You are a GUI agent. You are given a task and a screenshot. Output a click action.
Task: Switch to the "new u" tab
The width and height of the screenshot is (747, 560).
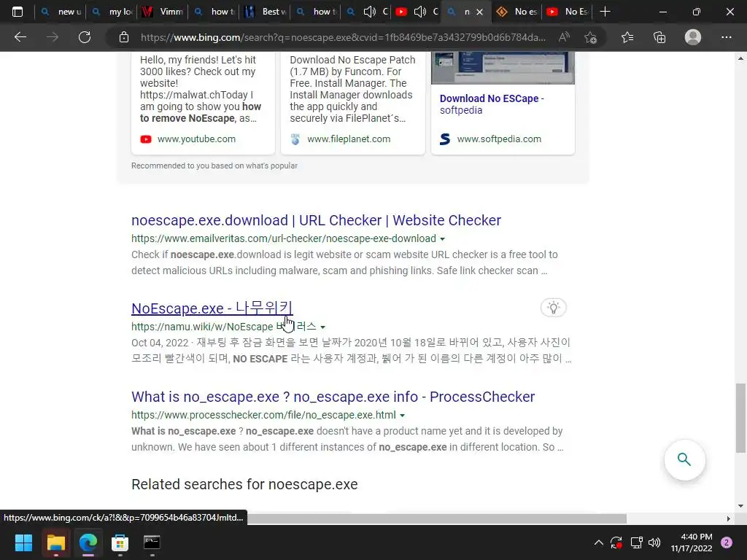(61, 12)
